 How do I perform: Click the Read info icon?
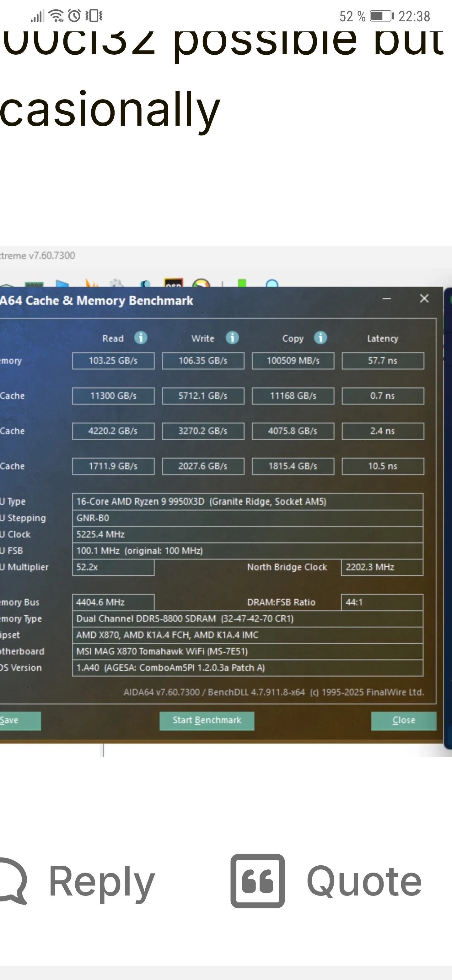[141, 338]
